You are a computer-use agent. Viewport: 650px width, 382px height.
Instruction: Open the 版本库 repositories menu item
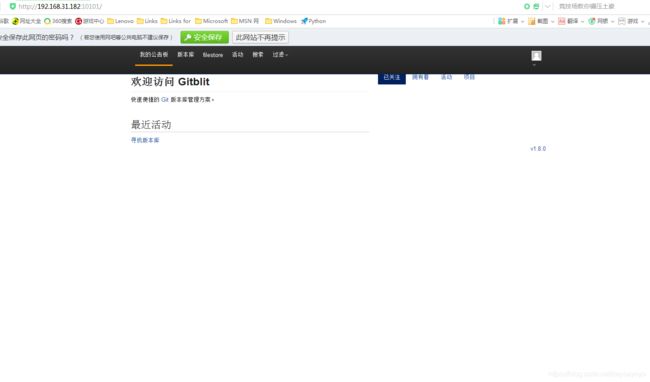(186, 55)
